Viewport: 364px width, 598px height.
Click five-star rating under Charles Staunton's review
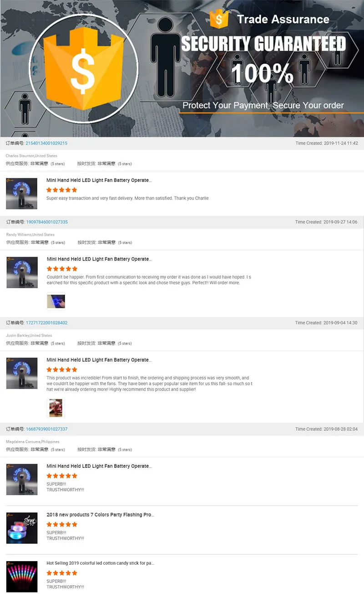point(62,190)
